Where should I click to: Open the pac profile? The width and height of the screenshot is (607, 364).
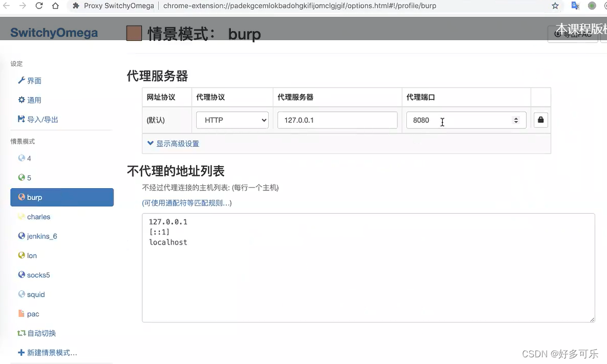pyautogui.click(x=32, y=314)
